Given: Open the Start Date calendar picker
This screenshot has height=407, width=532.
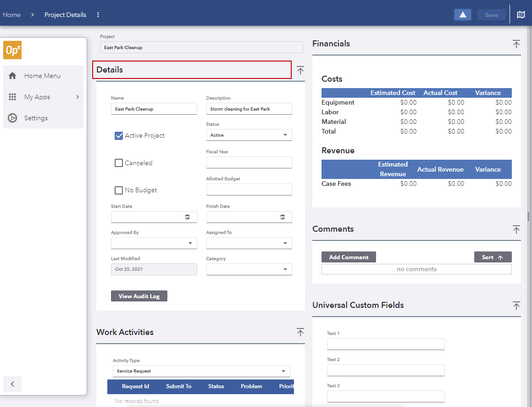Looking at the screenshot, I should click(x=187, y=217).
